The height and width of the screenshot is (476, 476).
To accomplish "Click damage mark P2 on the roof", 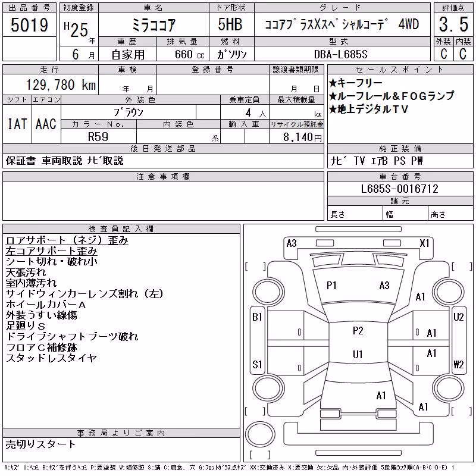I will pyautogui.click(x=358, y=331).
